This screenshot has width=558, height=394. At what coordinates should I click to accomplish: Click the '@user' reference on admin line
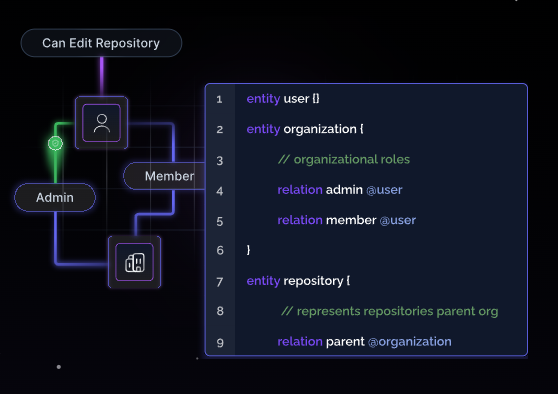pyautogui.click(x=384, y=190)
